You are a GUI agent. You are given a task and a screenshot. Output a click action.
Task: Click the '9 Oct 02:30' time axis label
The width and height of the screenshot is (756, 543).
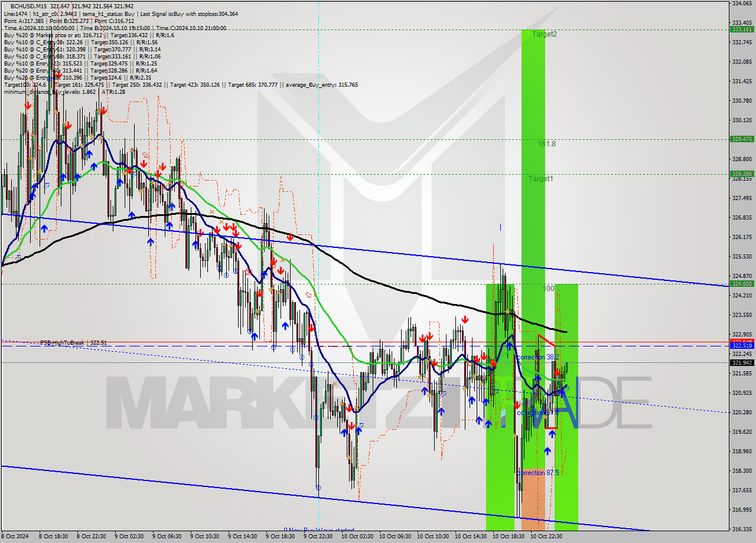point(129,537)
